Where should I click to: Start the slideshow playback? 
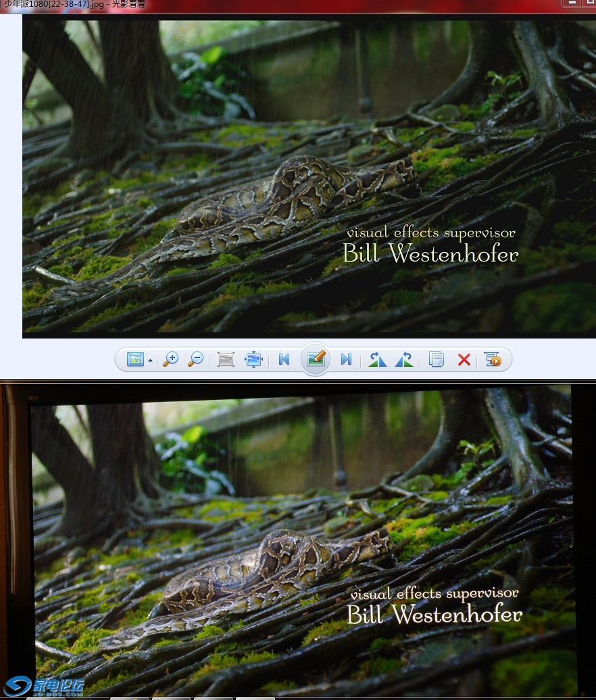(493, 359)
